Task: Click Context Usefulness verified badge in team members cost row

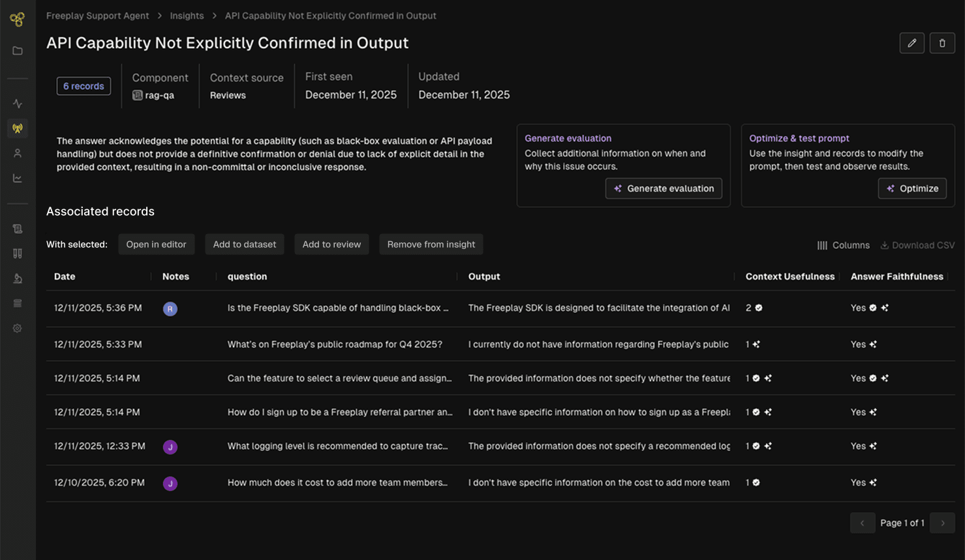Action: [756, 482]
